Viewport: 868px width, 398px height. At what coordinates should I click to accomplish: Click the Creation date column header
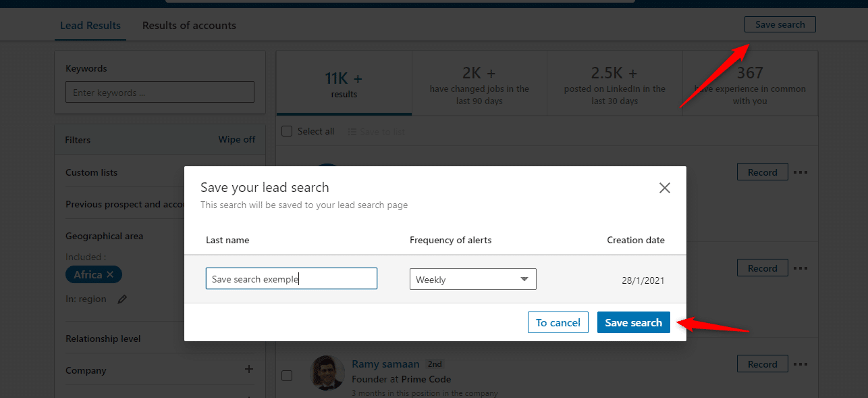[636, 240]
